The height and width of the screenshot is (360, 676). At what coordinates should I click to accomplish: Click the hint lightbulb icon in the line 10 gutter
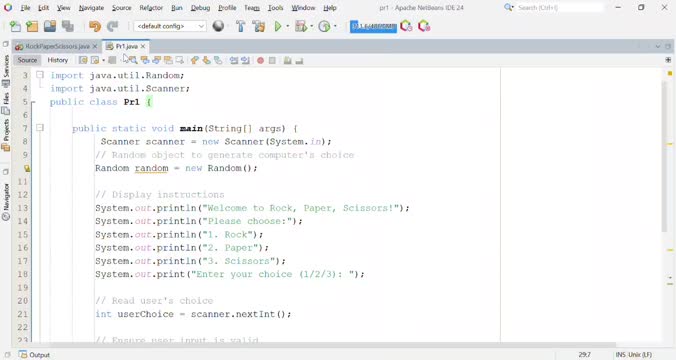pyautogui.click(x=27, y=168)
